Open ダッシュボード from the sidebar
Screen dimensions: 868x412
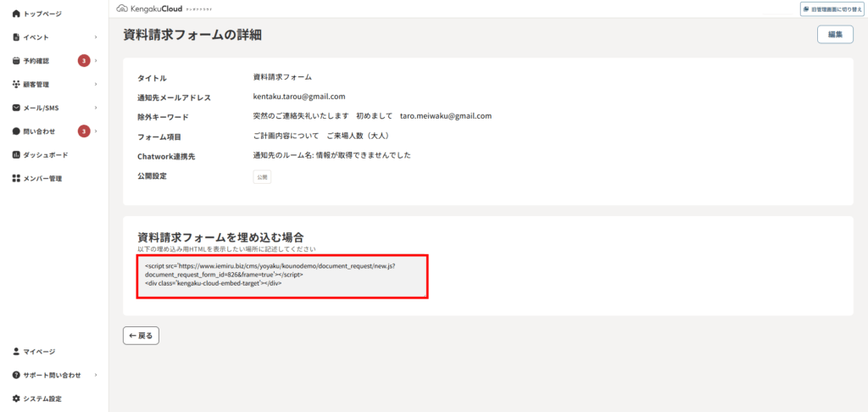click(46, 154)
